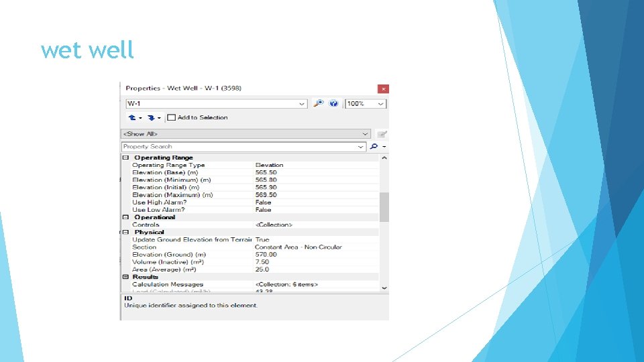The height and width of the screenshot is (362, 644).
Task: Click the 565.90 initial elevation value
Action: point(266,187)
